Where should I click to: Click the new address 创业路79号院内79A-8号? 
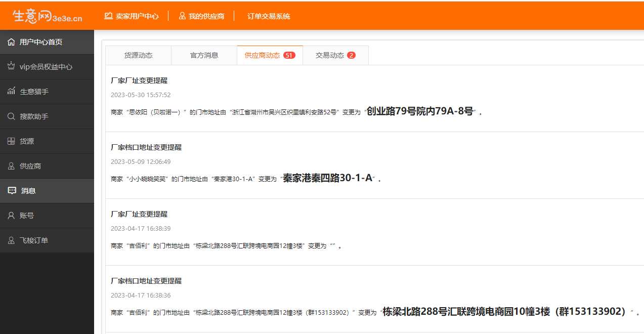point(420,111)
